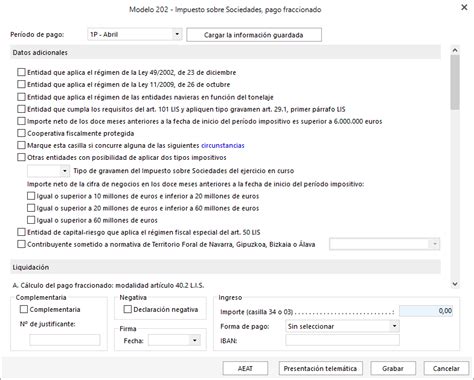Click the Importe casilla 34 o 03 field

[x=426, y=311]
